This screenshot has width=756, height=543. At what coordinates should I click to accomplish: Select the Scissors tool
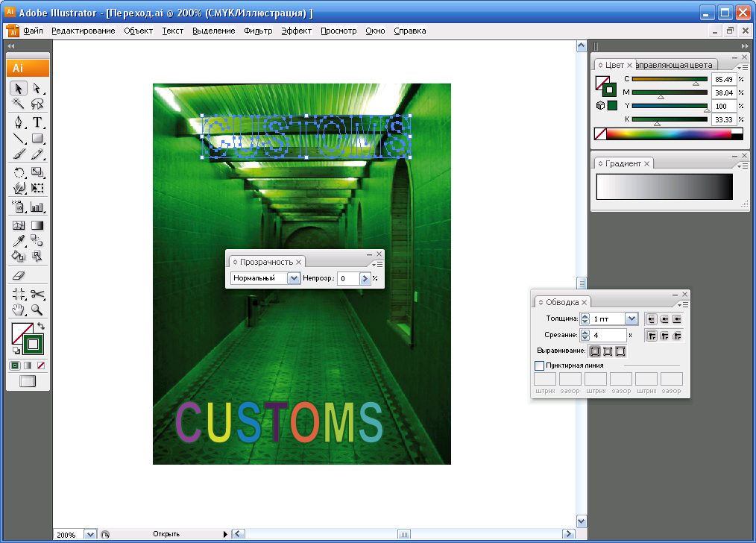[x=37, y=294]
